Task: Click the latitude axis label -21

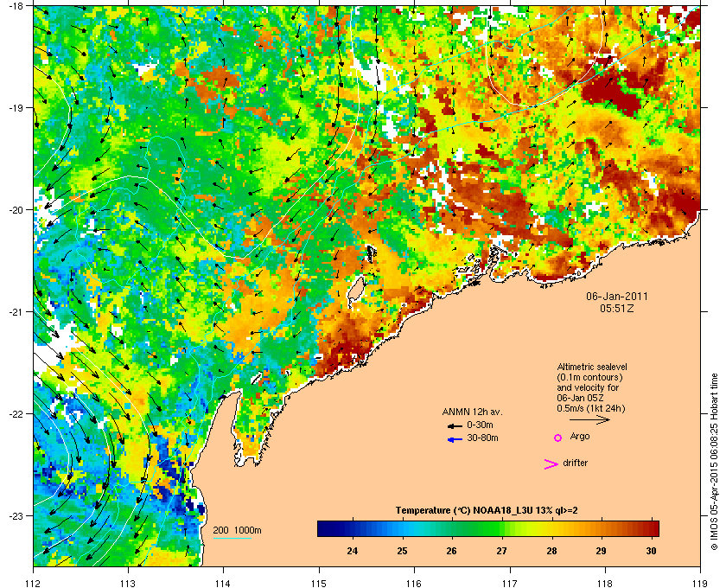Action: pyautogui.click(x=16, y=312)
